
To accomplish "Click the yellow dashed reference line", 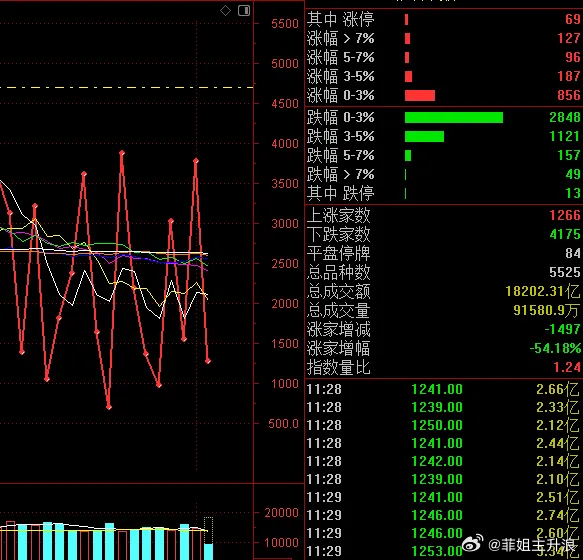I will pos(126,88).
